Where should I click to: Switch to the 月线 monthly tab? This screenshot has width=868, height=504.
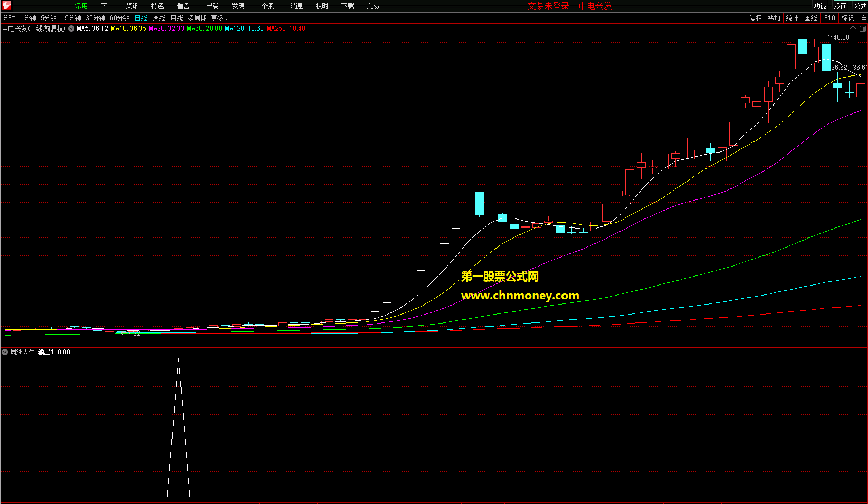pyautogui.click(x=177, y=18)
